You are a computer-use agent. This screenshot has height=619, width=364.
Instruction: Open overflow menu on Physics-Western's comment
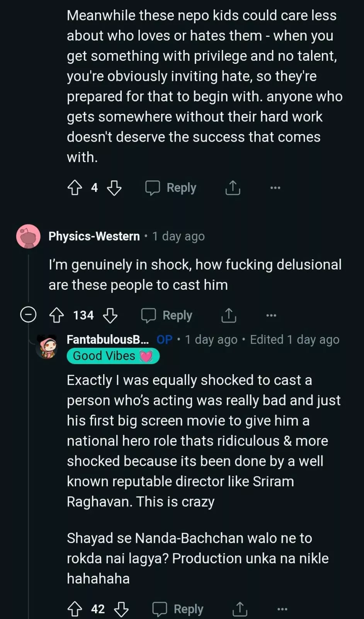[x=271, y=315]
